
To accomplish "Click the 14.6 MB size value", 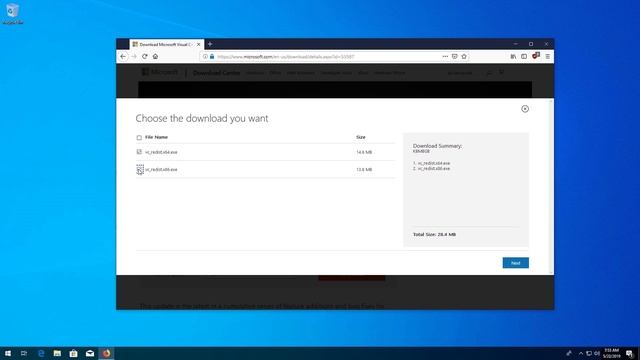I will coord(364,152).
